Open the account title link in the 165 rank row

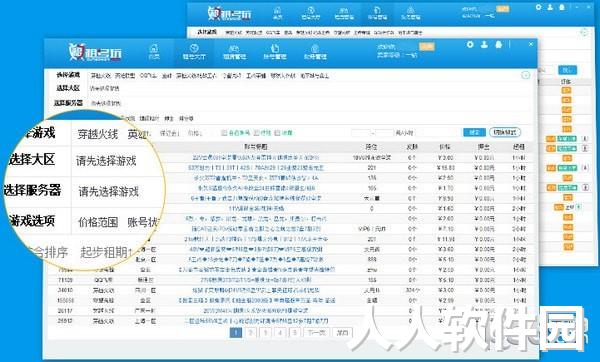point(256,188)
